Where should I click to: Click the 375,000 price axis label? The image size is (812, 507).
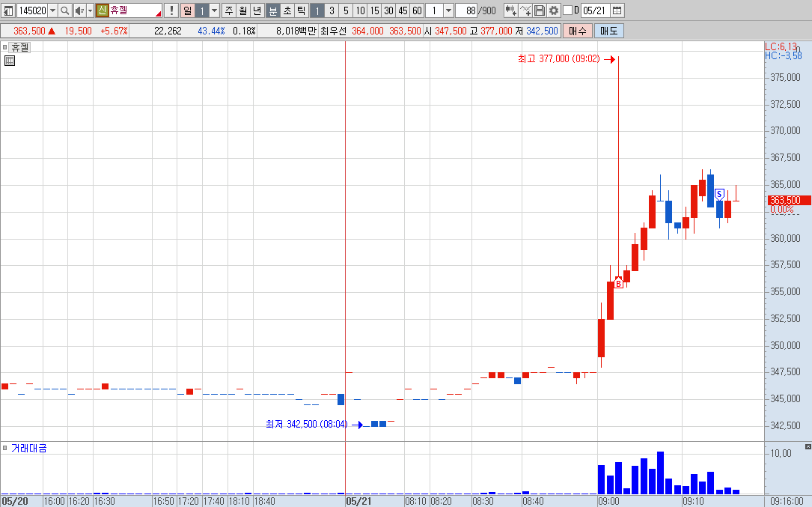785,77
